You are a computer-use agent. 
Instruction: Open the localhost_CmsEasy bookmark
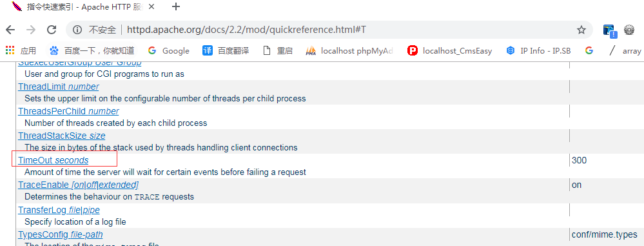click(x=450, y=50)
